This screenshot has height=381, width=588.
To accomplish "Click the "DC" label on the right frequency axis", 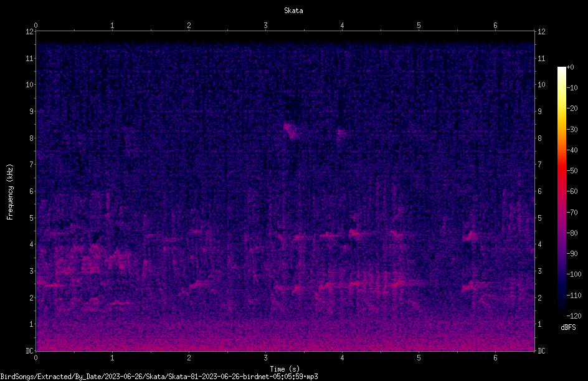I will tap(541, 351).
